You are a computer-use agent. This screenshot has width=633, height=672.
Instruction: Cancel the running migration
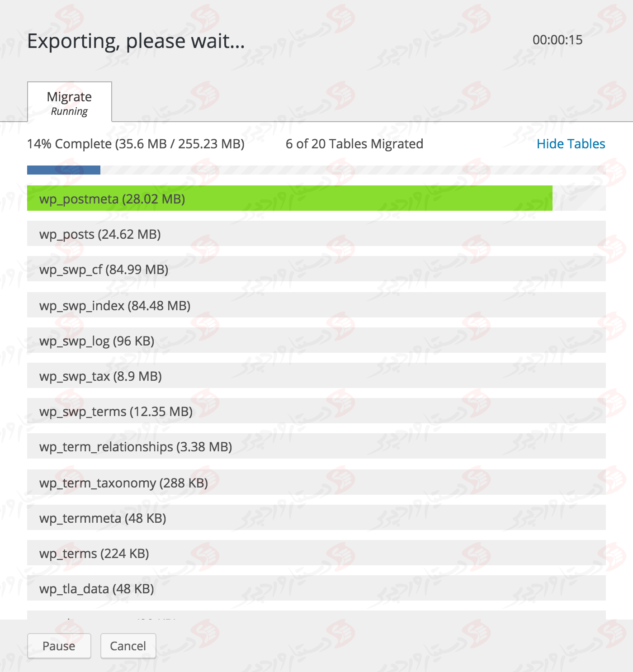tap(128, 646)
